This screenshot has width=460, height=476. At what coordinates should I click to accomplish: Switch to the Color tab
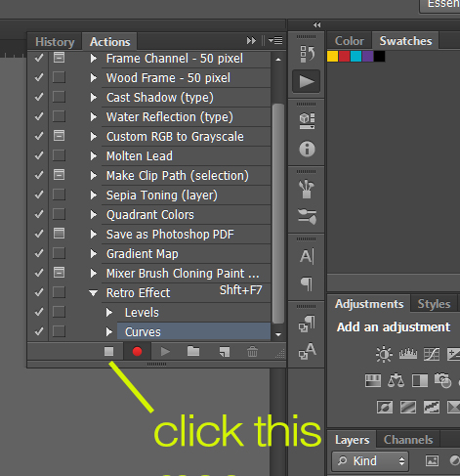coord(349,41)
